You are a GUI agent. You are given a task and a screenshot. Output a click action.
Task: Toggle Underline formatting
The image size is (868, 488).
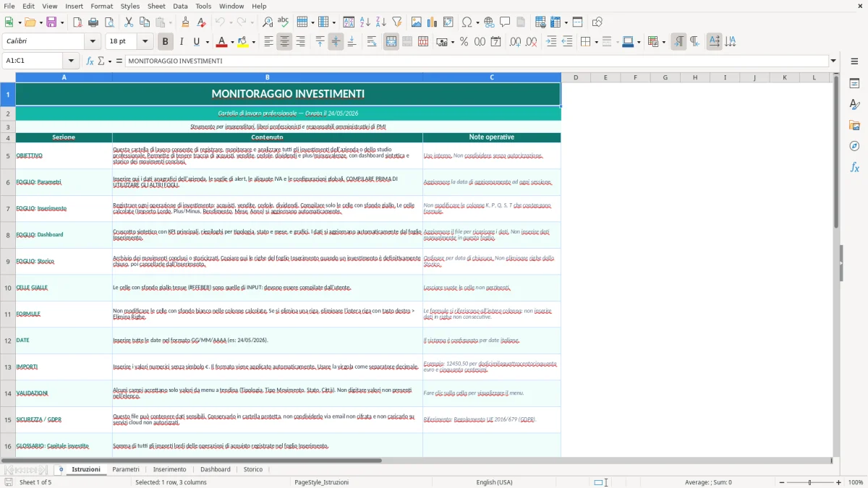click(x=196, y=42)
